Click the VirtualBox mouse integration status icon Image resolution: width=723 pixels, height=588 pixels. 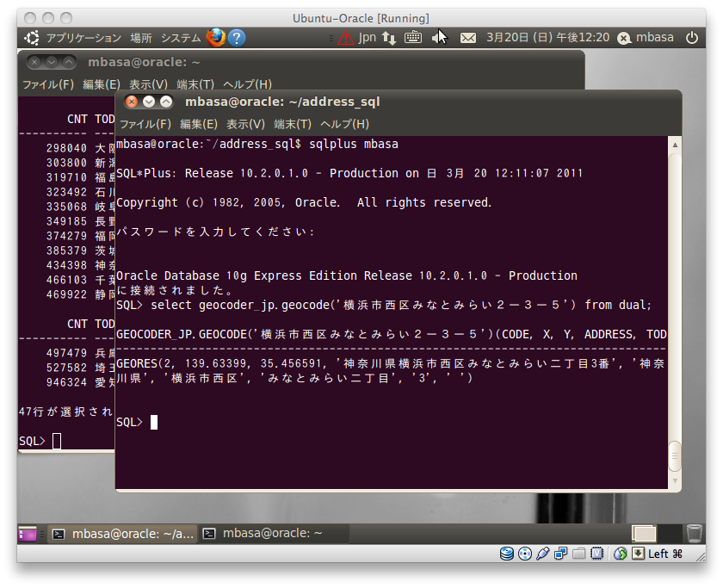tap(621, 554)
